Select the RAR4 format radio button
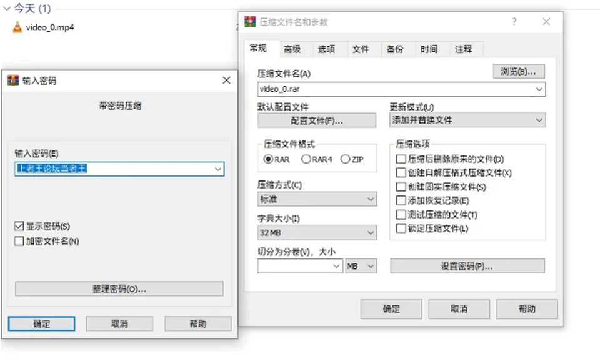This screenshot has height=364, width=600. tap(306, 159)
